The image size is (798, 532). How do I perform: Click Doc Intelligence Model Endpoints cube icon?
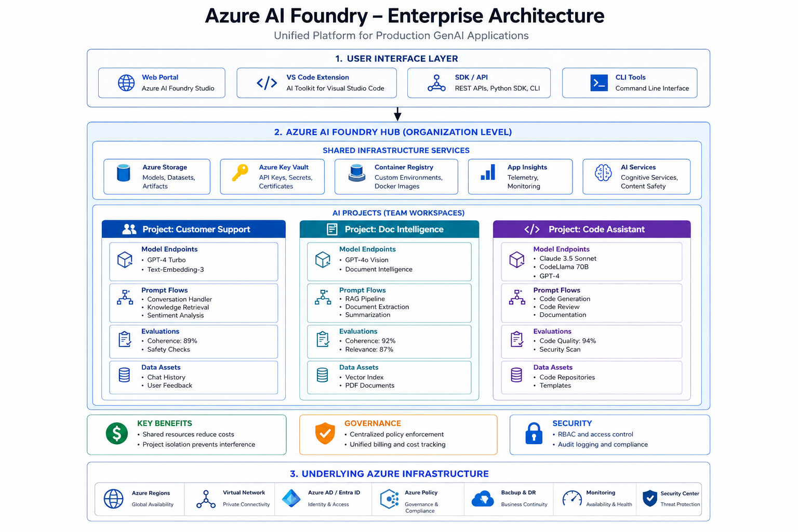(x=323, y=259)
